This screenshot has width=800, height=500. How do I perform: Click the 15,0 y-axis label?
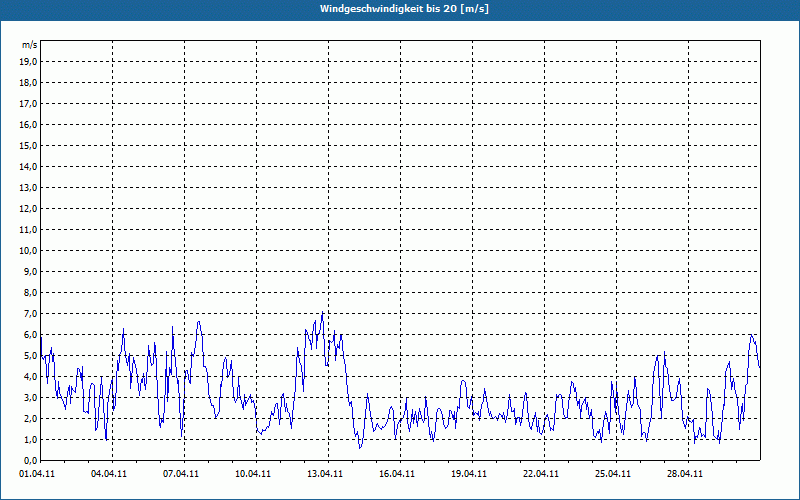[29, 145]
